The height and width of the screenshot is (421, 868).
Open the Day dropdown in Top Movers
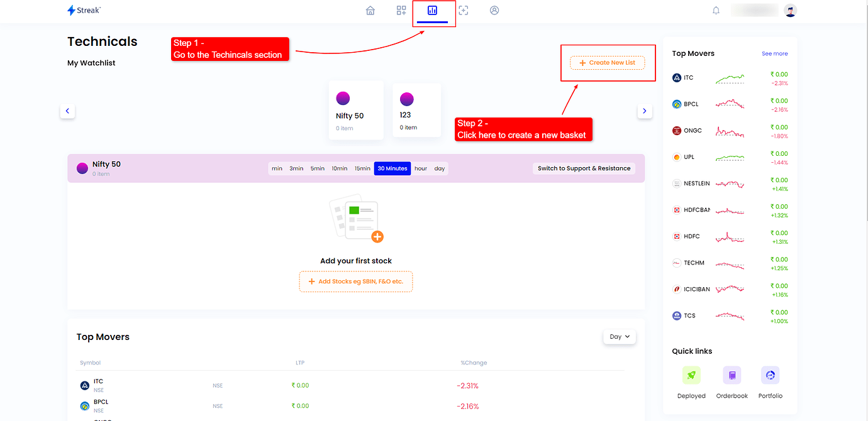tap(619, 336)
